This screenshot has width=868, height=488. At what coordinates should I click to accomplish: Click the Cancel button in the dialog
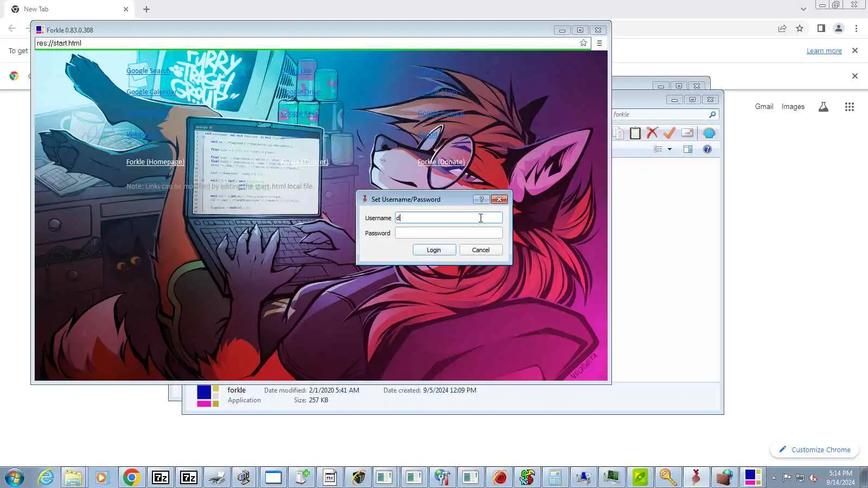[x=481, y=250]
